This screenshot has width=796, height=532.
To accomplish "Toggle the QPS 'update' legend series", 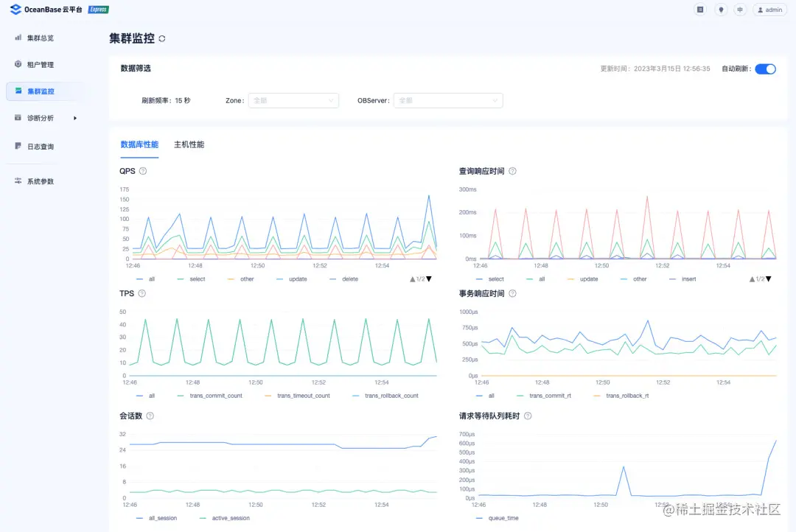I will coord(292,279).
